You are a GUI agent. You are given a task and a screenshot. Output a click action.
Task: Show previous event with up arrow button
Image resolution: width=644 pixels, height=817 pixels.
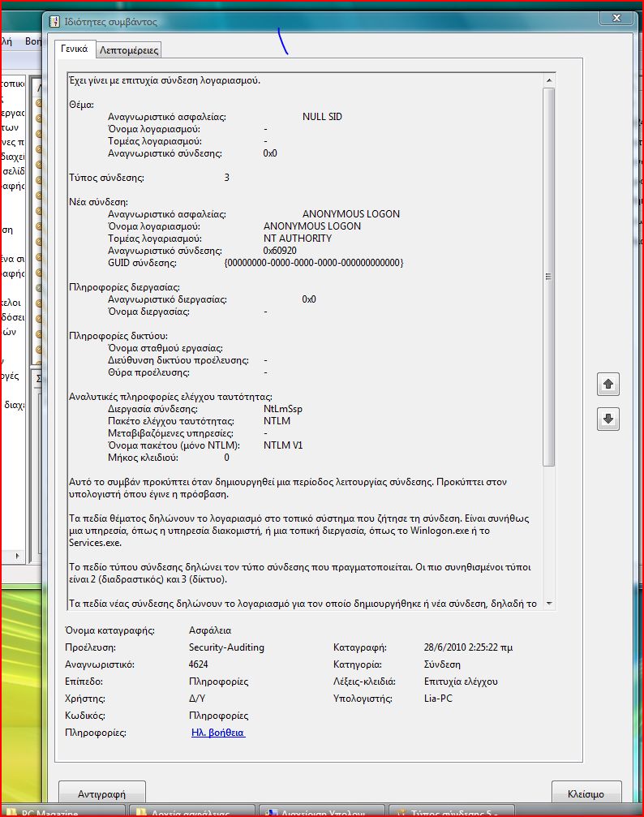point(608,385)
